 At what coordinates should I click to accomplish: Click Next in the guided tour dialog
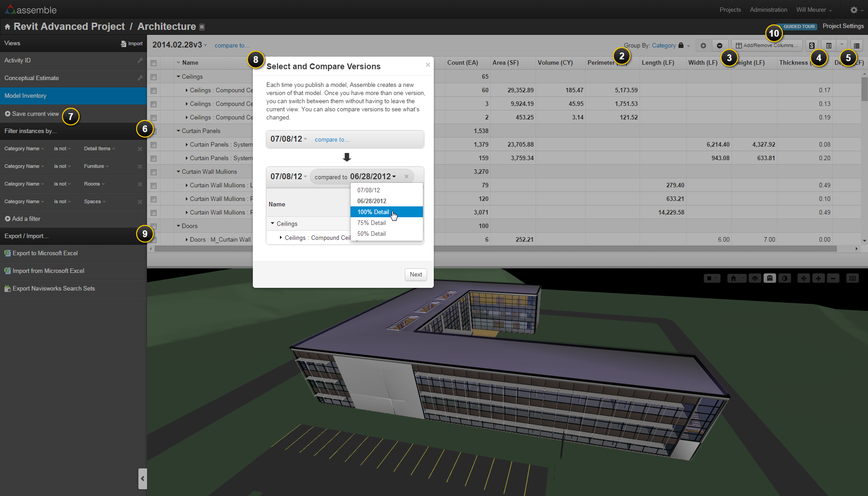pos(416,274)
